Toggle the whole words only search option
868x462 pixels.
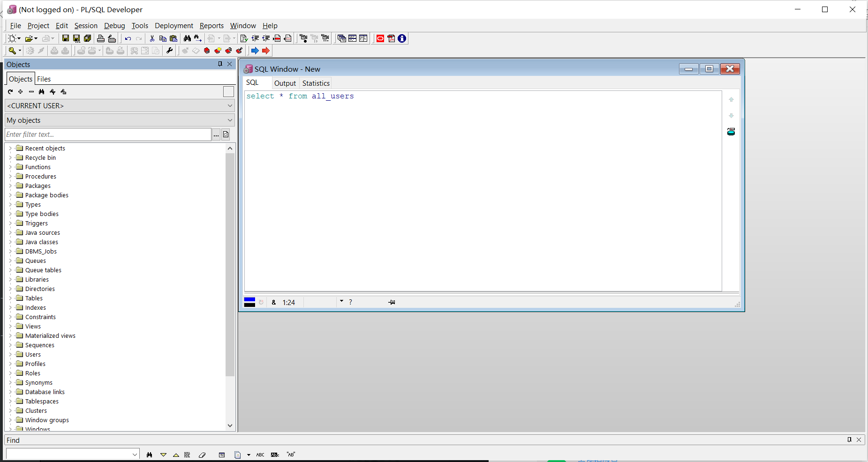275,455
